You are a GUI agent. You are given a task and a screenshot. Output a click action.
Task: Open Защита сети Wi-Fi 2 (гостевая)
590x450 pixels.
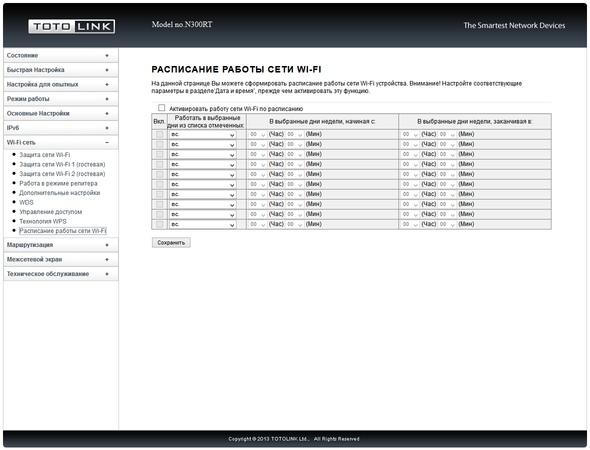click(62, 174)
